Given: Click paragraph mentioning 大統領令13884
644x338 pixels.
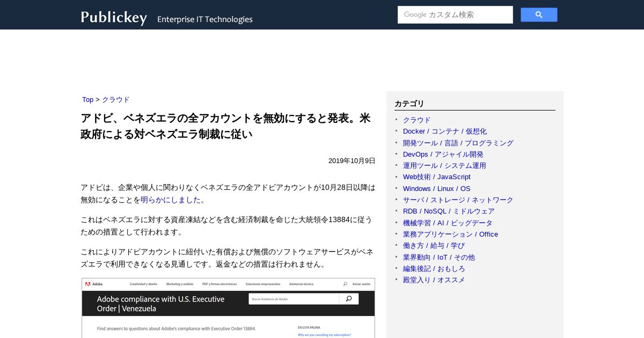Looking at the screenshot, I should pyautogui.click(x=226, y=226).
